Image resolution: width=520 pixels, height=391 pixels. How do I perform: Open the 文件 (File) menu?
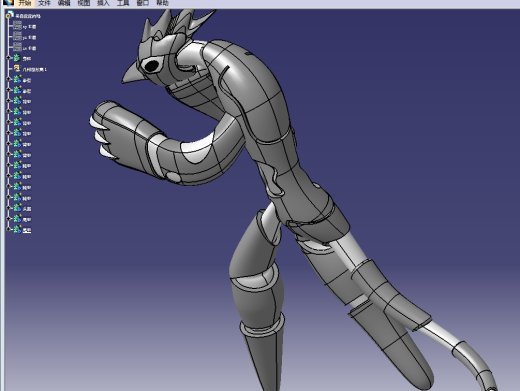coord(44,3)
